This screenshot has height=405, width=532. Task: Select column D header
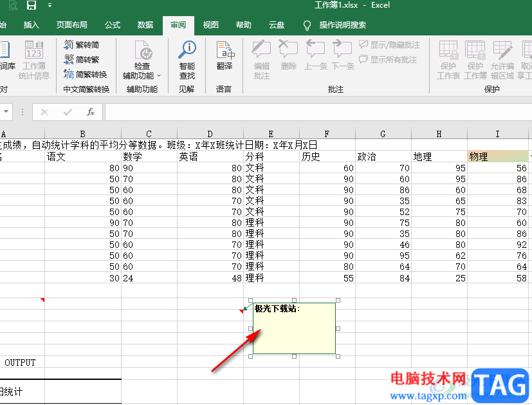210,134
